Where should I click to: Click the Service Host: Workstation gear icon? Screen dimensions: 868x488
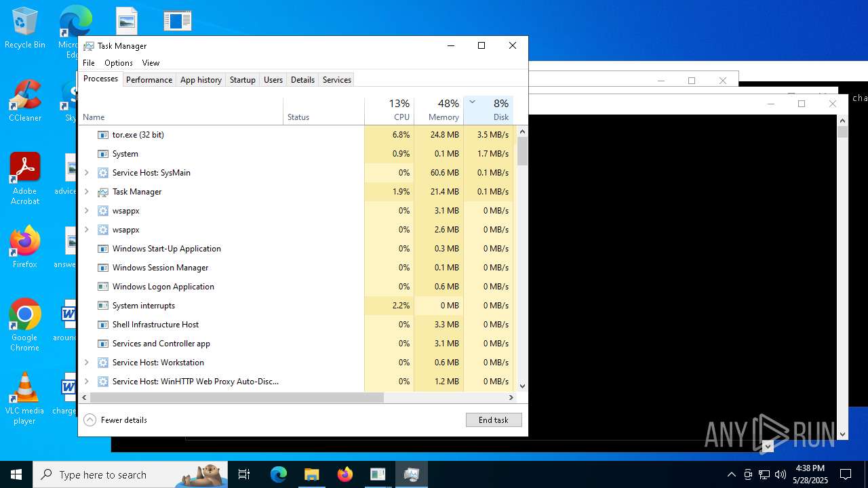[x=103, y=363]
